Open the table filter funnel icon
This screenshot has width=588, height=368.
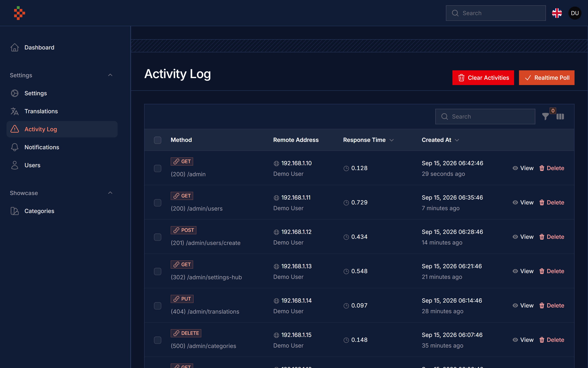click(x=545, y=117)
